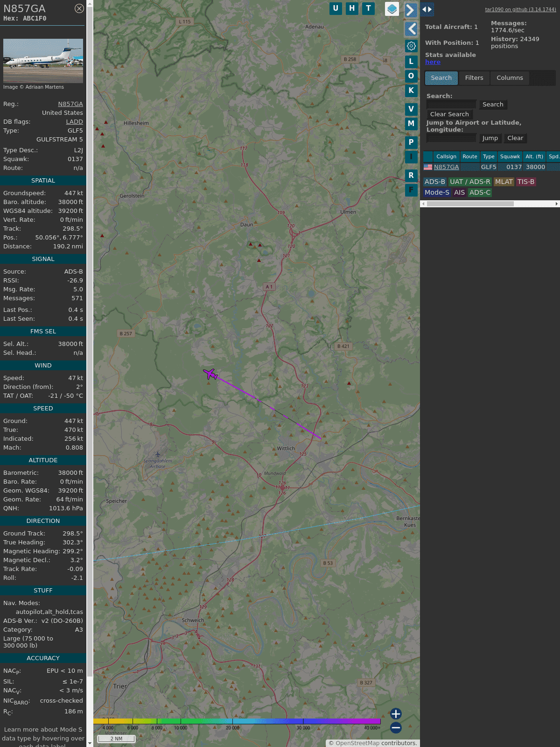Open the aircraft photo thumbnail
The image size is (560, 747).
click(43, 61)
